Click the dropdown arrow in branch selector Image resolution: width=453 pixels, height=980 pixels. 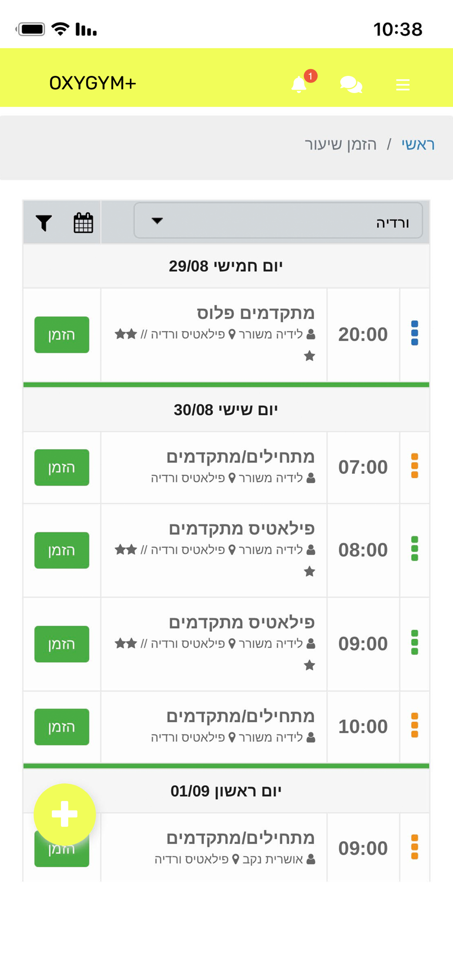(x=157, y=220)
